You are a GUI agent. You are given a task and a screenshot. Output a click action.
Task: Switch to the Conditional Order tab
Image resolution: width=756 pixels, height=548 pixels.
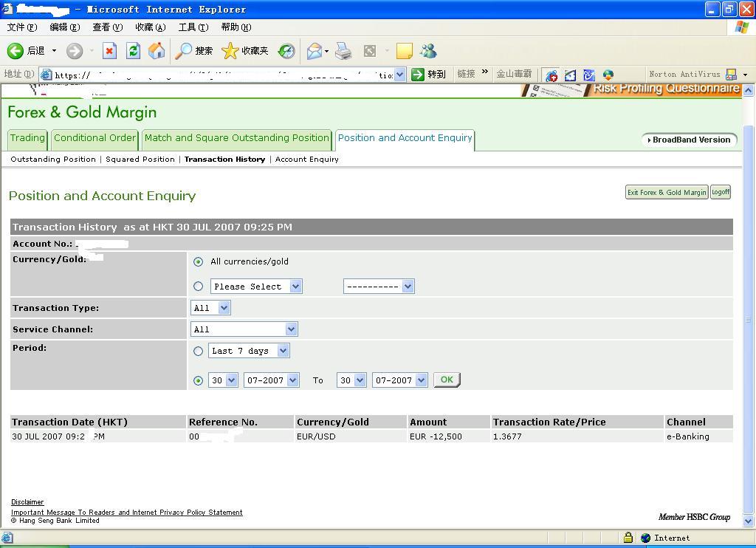[x=94, y=138]
